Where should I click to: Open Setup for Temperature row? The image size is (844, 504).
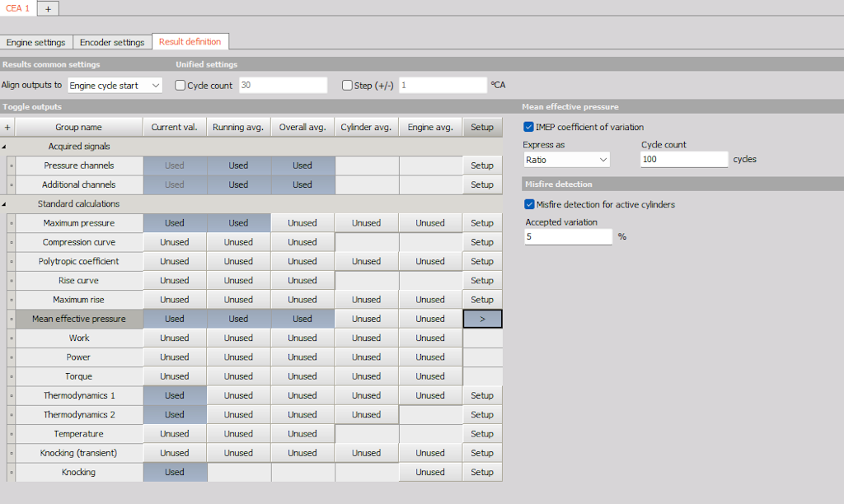[x=482, y=434]
